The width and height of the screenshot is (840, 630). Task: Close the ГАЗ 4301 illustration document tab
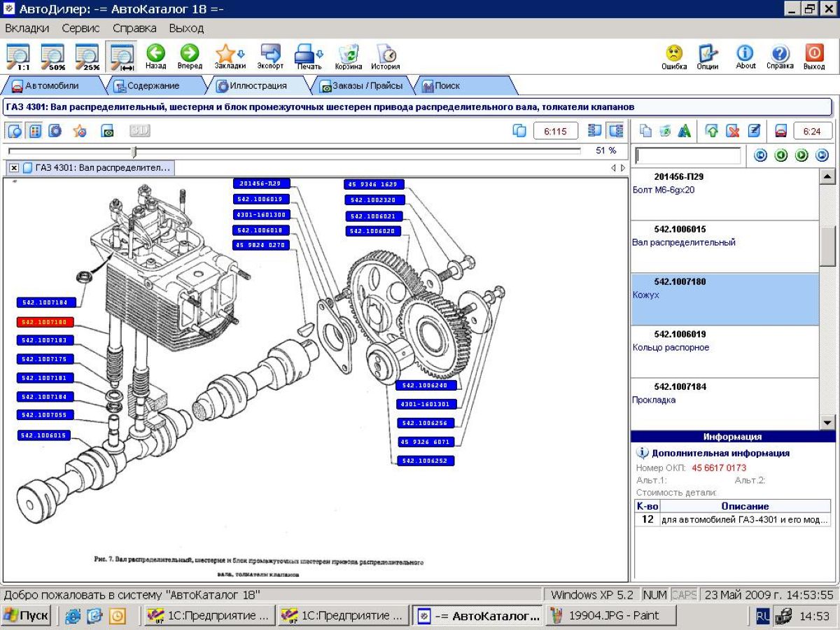14,168
